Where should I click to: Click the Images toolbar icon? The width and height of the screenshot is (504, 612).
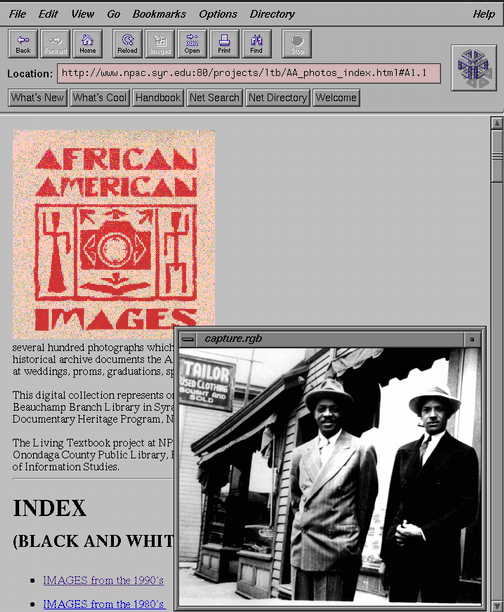160,44
